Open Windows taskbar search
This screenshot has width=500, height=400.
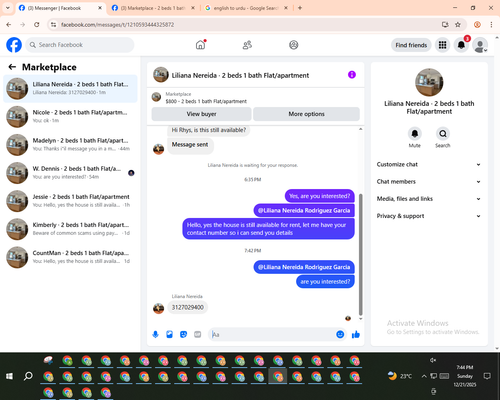point(28,376)
